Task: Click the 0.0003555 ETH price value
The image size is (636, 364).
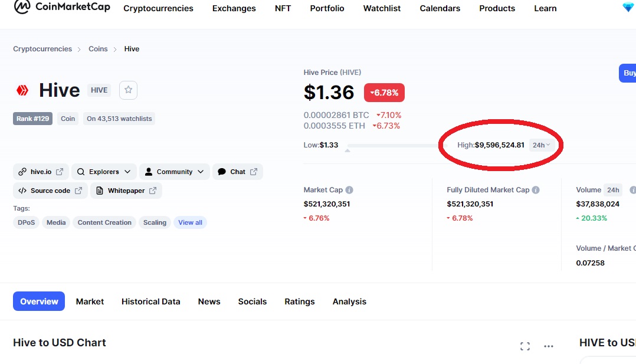Action: coord(334,126)
